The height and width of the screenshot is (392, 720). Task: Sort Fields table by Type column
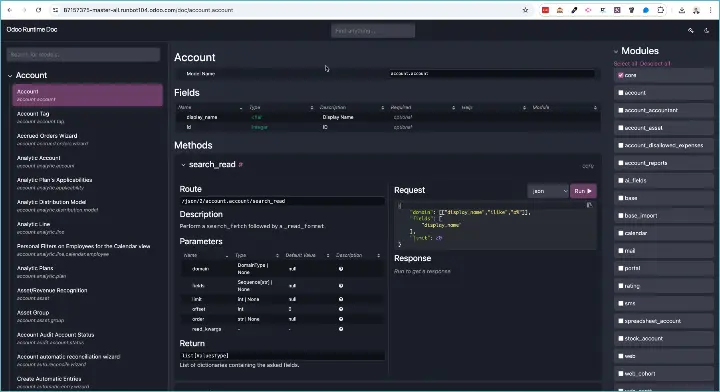[281, 107]
